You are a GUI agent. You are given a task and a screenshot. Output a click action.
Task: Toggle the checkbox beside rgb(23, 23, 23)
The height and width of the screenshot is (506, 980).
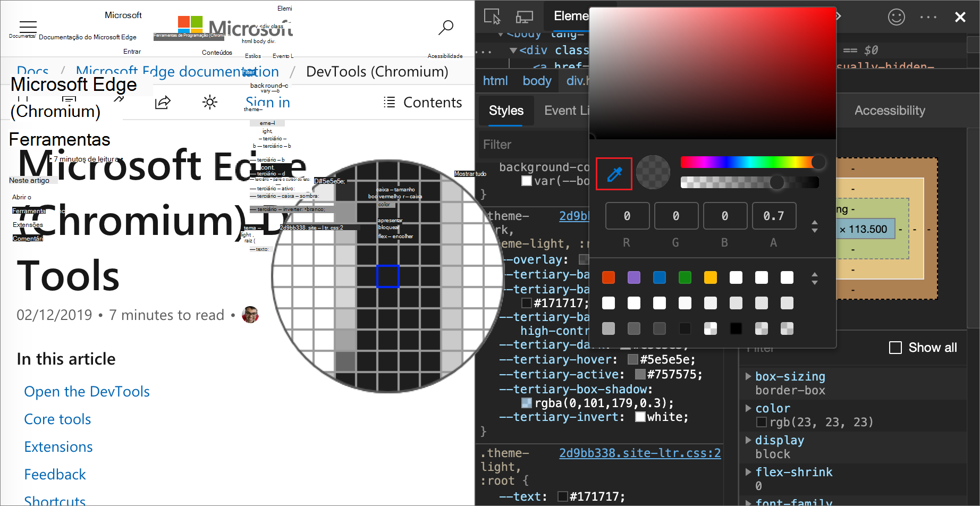(761, 422)
